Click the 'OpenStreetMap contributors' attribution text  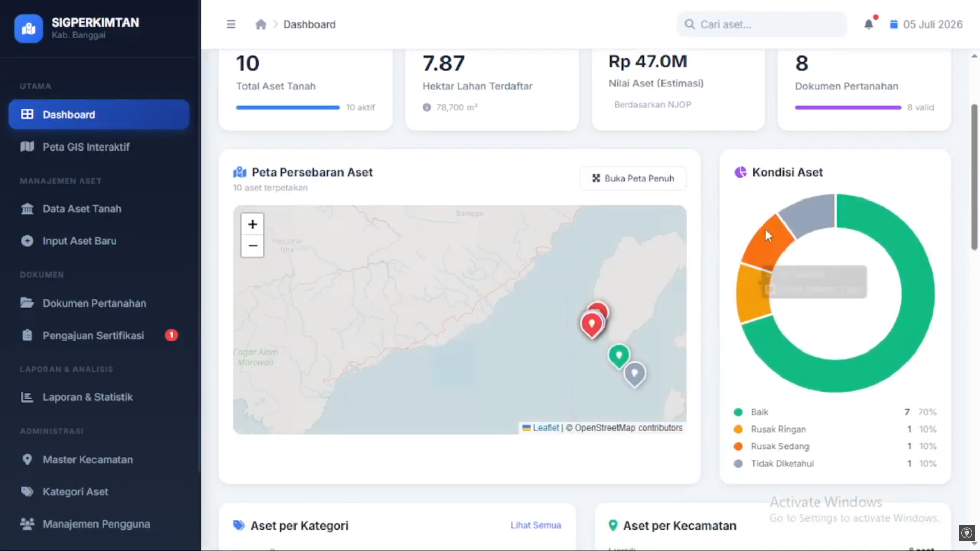coord(628,428)
